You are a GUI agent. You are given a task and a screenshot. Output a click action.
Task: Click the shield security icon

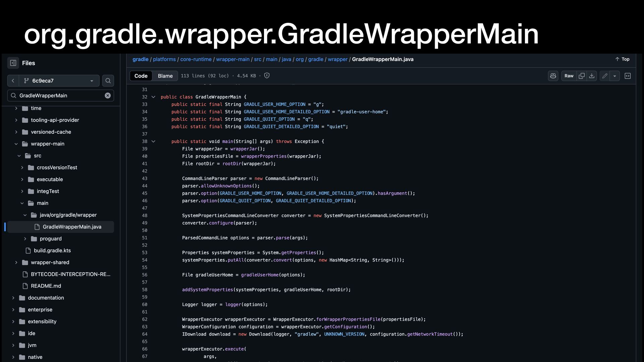267,76
